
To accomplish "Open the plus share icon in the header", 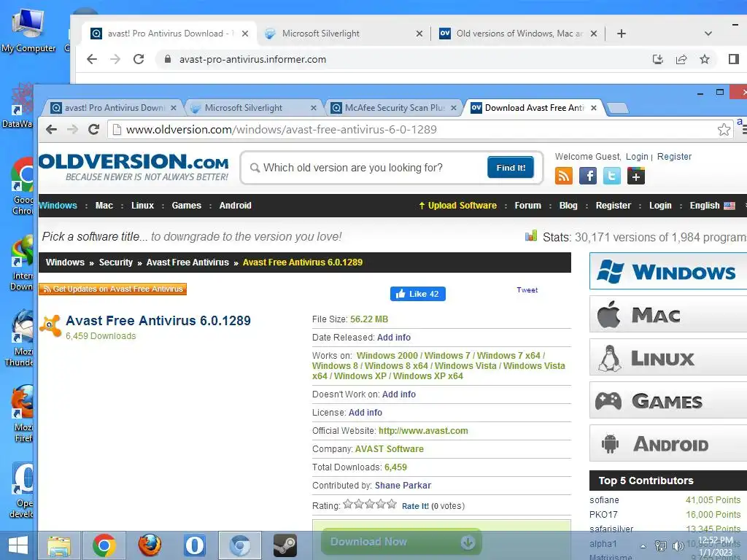I will point(636,176).
